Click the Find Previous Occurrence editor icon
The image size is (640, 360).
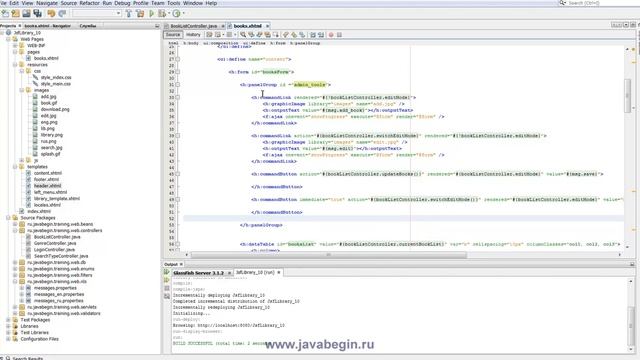point(251,35)
